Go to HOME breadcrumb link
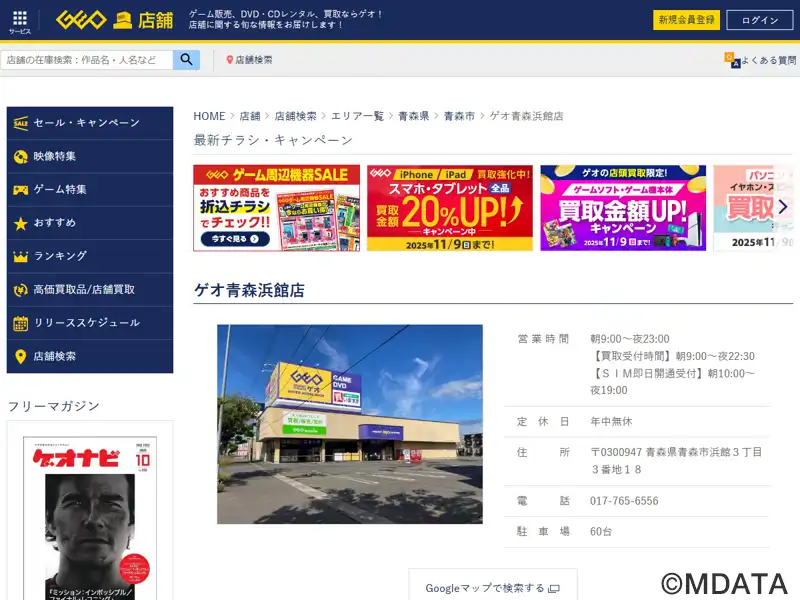The width and height of the screenshot is (800, 600). pos(209,116)
